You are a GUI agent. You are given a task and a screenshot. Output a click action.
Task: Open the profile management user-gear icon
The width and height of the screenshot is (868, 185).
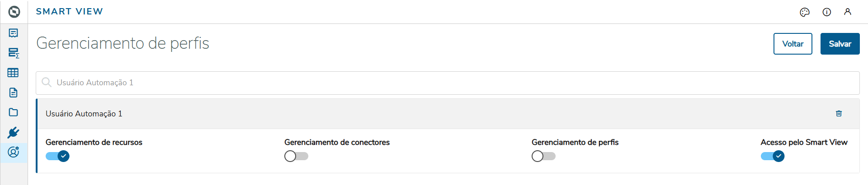pyautogui.click(x=14, y=152)
